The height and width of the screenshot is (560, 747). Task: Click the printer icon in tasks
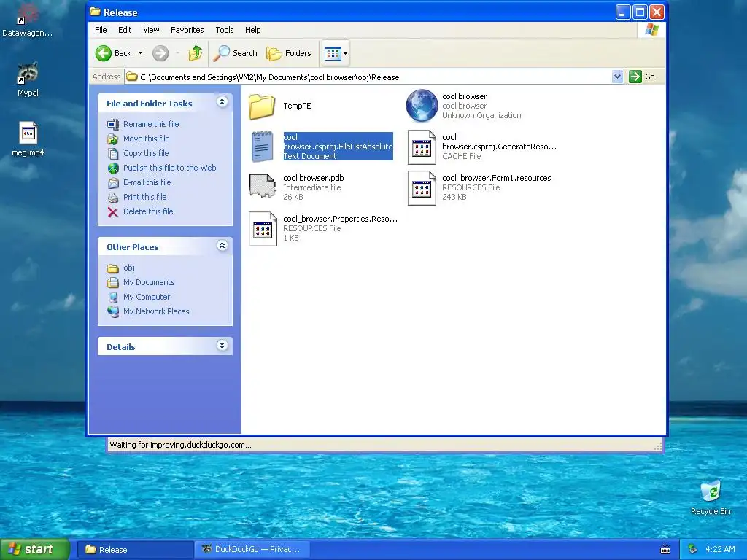pos(113,198)
